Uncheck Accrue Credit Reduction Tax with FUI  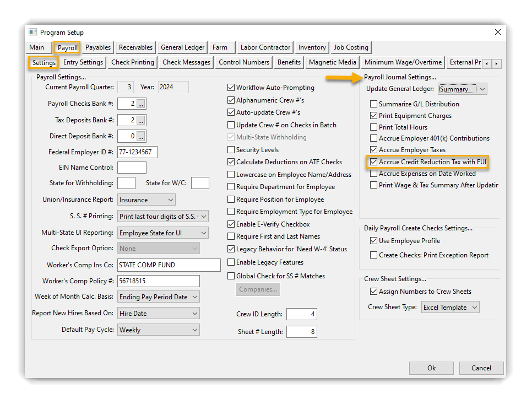(374, 162)
